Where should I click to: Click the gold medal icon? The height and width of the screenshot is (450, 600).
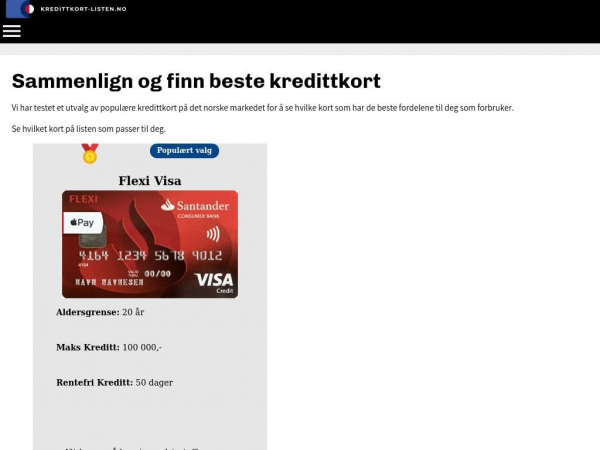coord(90,153)
